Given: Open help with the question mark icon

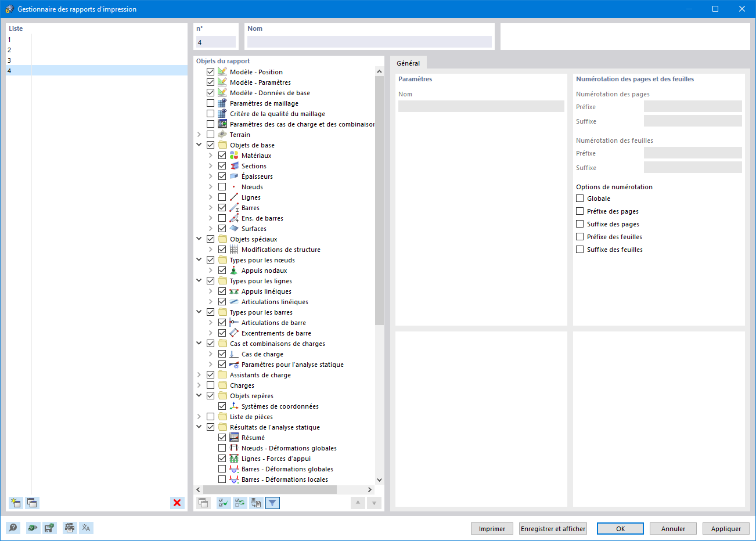Looking at the screenshot, I should pyautogui.click(x=13, y=528).
